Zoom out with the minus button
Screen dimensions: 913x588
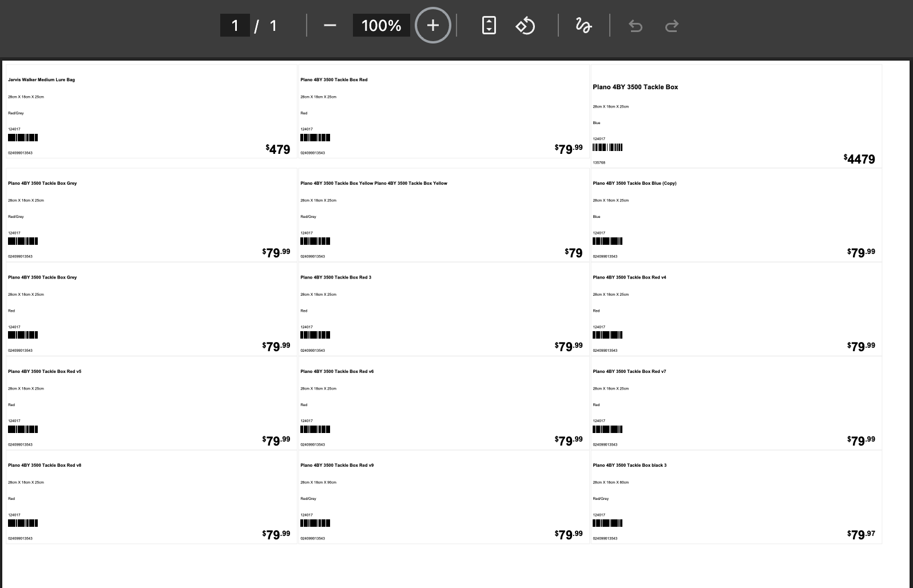(330, 25)
